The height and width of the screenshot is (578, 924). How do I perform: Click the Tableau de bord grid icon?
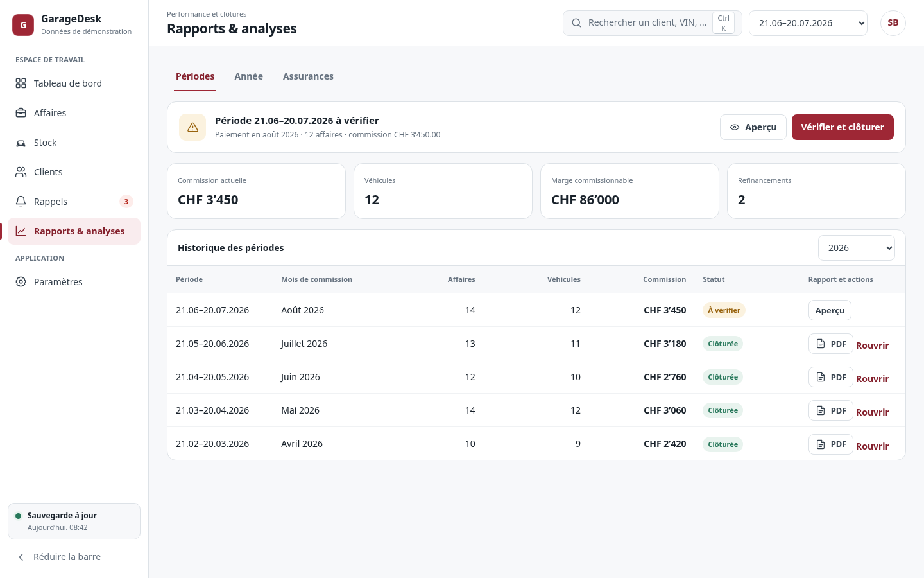pyautogui.click(x=21, y=83)
